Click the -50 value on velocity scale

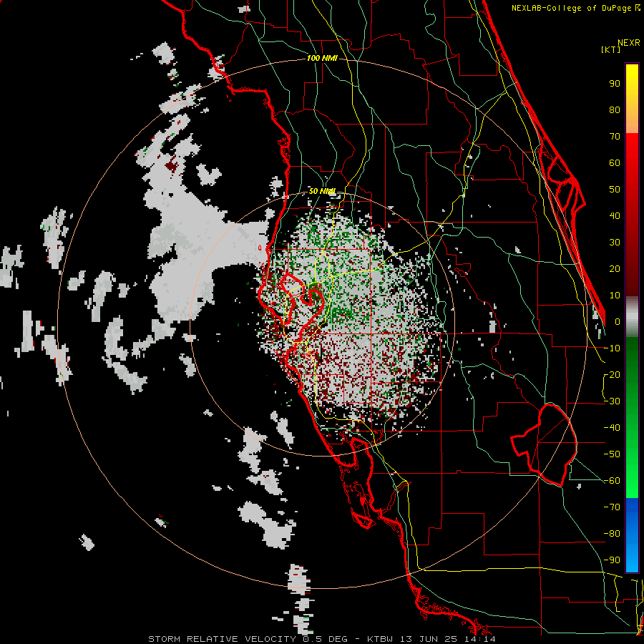(612, 454)
